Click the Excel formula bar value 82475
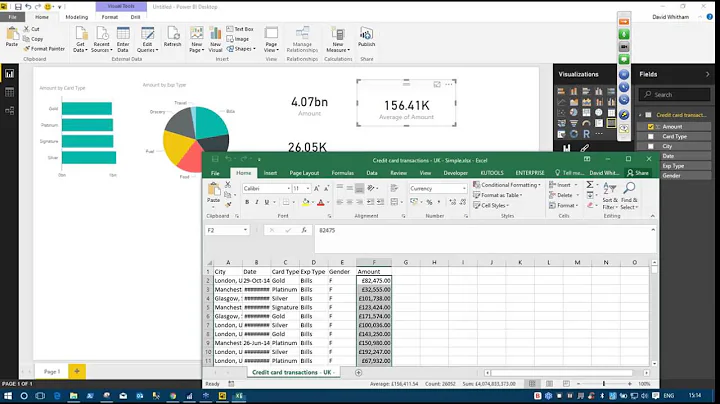This screenshot has width=720, height=404. click(327, 230)
